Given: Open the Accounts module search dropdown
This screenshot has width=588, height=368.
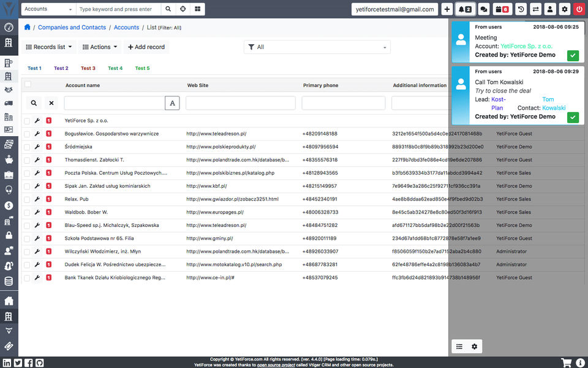Looking at the screenshot, I should click(49, 9).
